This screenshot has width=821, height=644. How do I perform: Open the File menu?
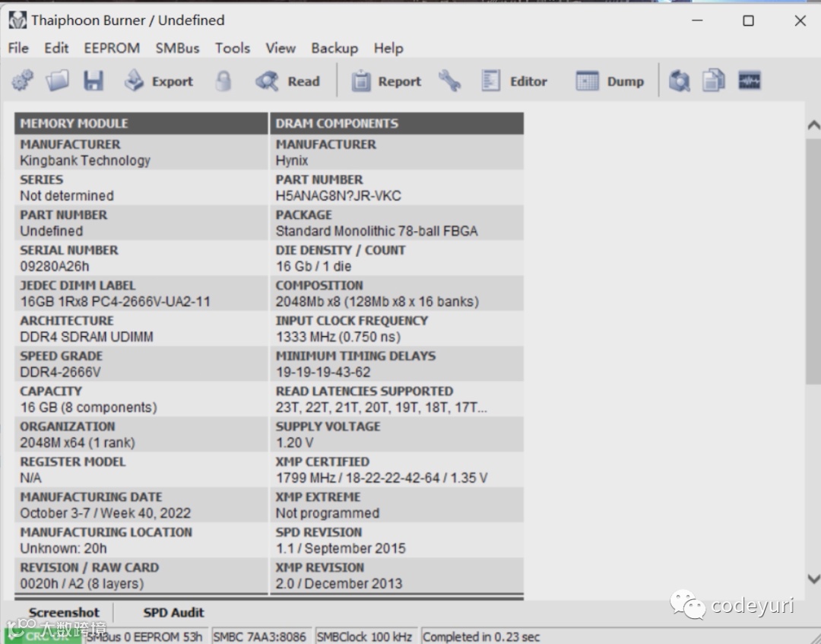[x=18, y=48]
